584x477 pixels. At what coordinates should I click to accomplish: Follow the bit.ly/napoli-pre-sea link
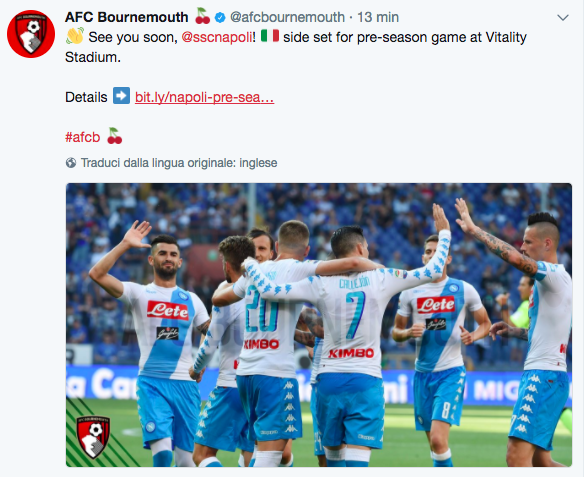[204, 97]
